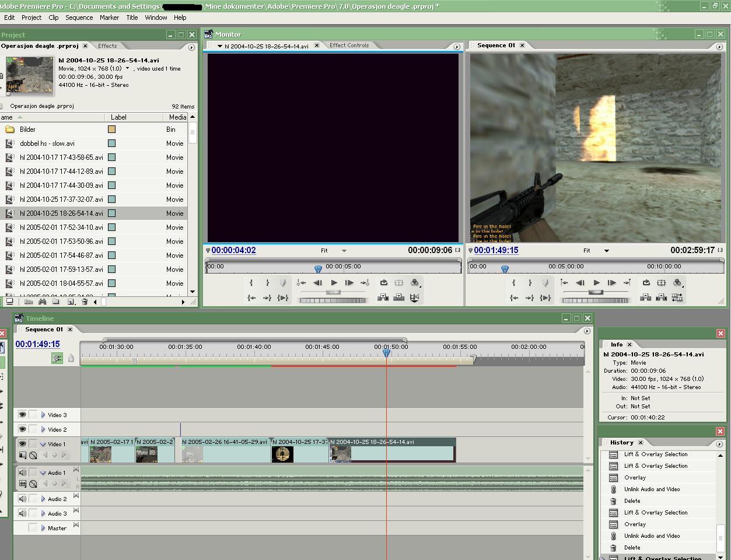Select the Bilder bin
731x560 pixels.
[x=27, y=129]
